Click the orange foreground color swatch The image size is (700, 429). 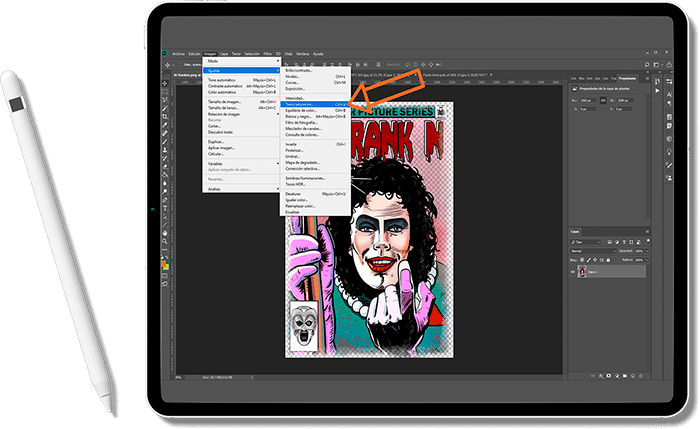pos(163,264)
